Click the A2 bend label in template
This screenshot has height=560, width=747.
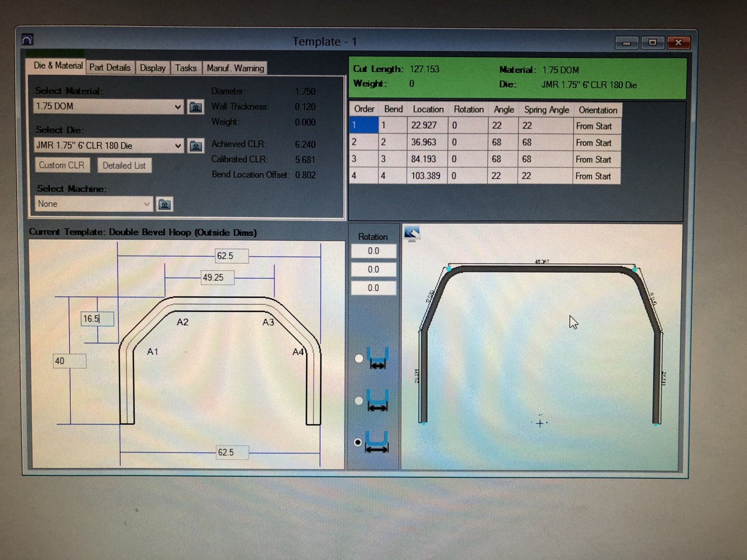point(183,322)
